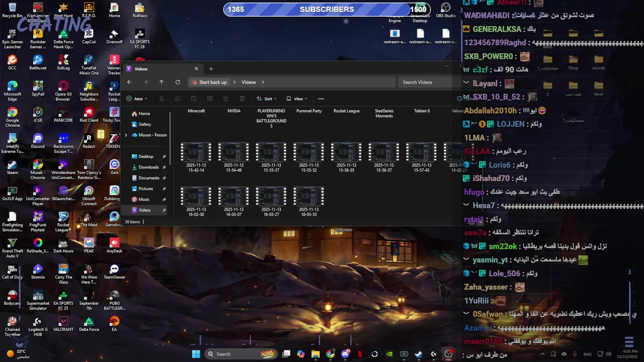
Task: Open the Sort dropdown menu
Action: pos(267,99)
